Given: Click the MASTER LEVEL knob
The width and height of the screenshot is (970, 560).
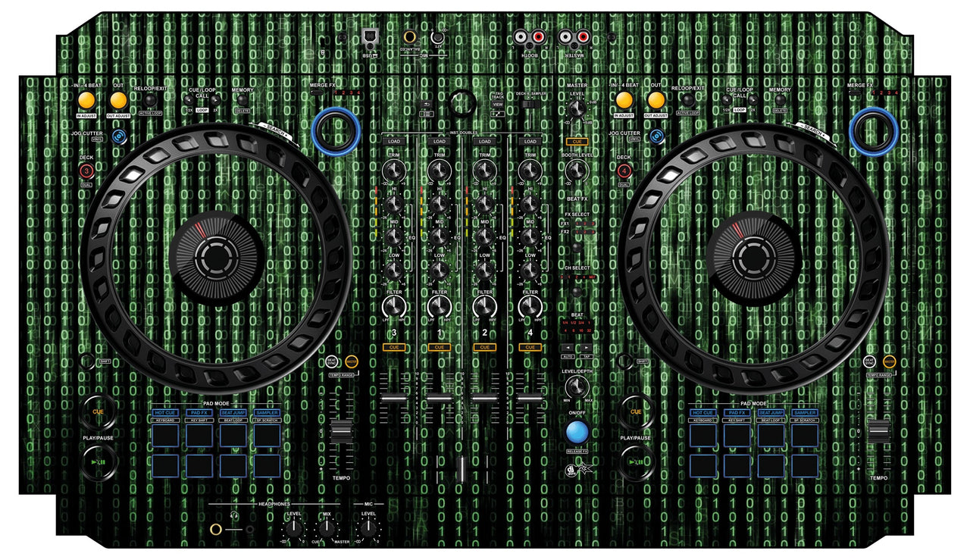Looking at the screenshot, I should [577, 108].
